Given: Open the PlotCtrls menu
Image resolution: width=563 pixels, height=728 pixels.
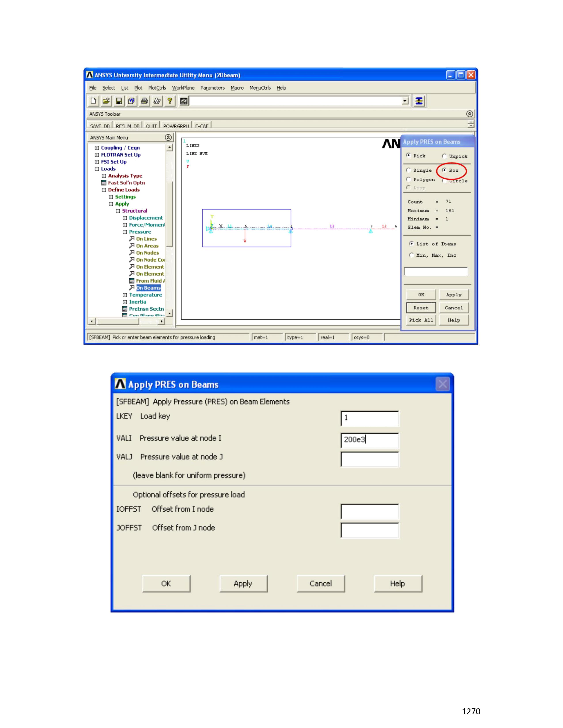Looking at the screenshot, I should click(x=157, y=88).
